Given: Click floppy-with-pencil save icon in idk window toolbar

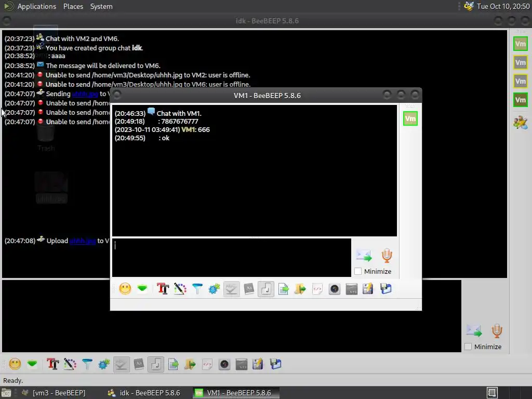Looking at the screenshot, I should [258, 364].
